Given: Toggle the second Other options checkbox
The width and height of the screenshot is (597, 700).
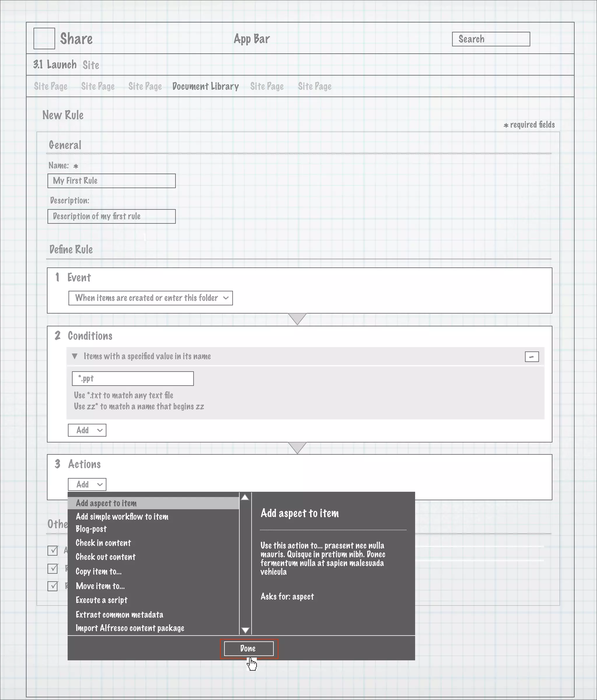Looking at the screenshot, I should (53, 568).
